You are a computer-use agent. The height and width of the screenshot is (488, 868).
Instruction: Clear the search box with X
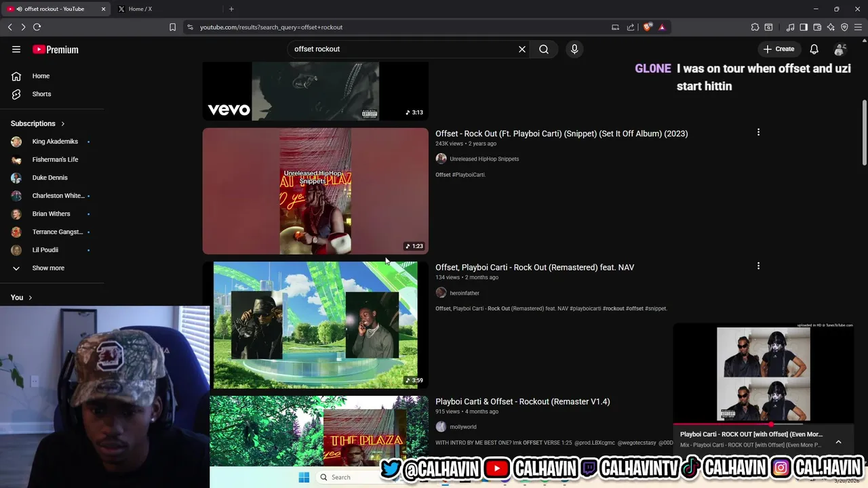coord(522,49)
